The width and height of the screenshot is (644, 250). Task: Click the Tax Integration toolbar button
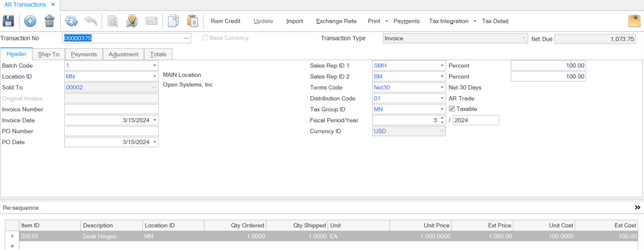[449, 21]
